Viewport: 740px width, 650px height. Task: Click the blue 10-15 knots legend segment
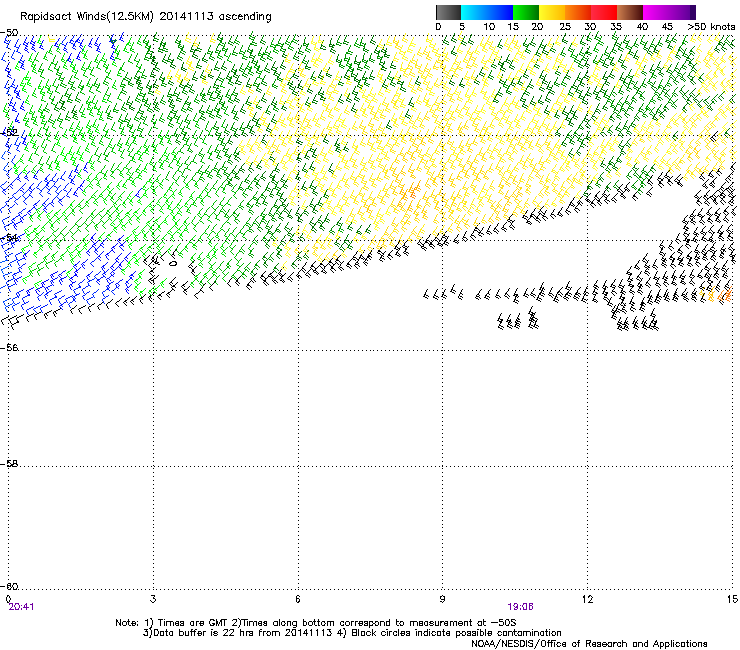(500, 12)
